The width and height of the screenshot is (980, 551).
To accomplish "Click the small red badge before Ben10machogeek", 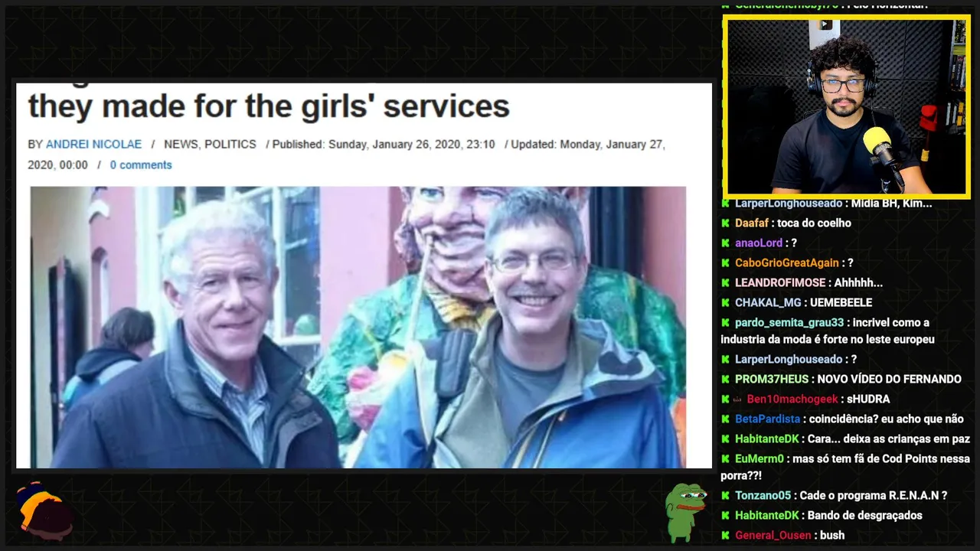I will (x=737, y=399).
